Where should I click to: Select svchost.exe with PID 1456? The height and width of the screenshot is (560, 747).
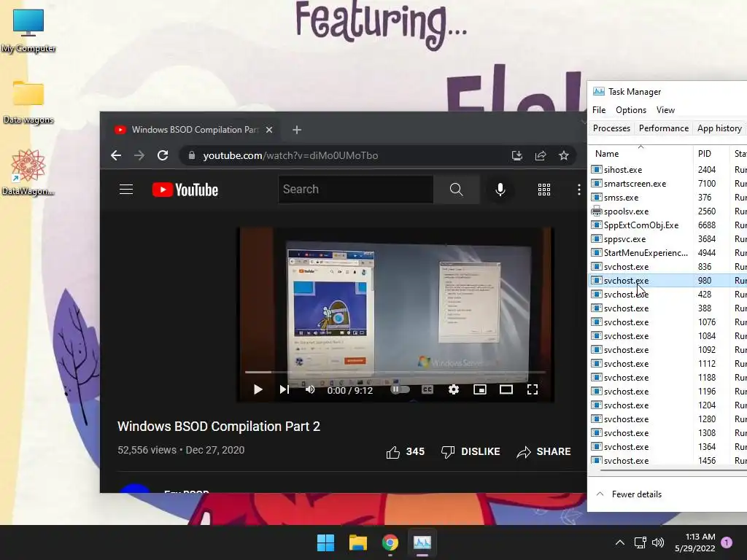point(668,460)
